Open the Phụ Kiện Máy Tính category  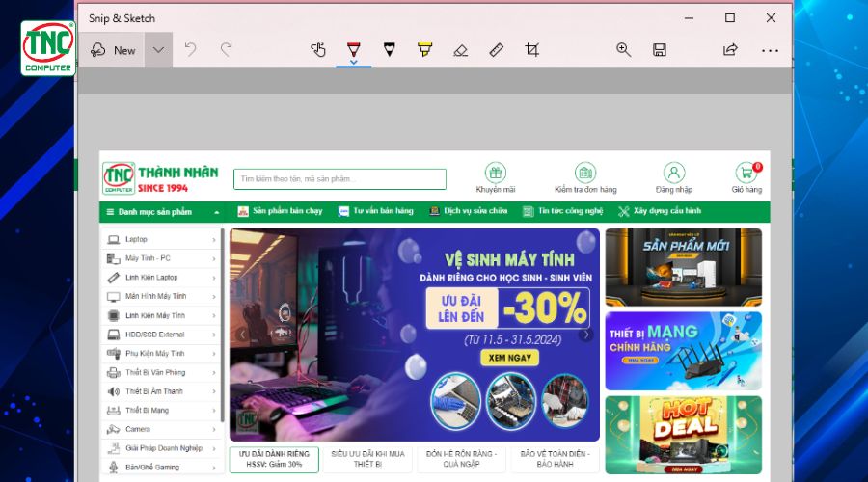click(x=162, y=353)
